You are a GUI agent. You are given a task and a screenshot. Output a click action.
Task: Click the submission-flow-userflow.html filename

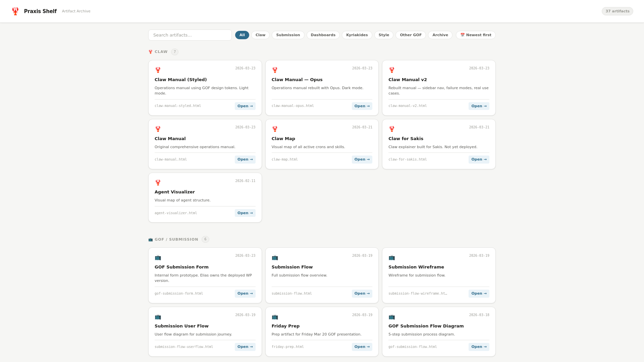coord(184,347)
